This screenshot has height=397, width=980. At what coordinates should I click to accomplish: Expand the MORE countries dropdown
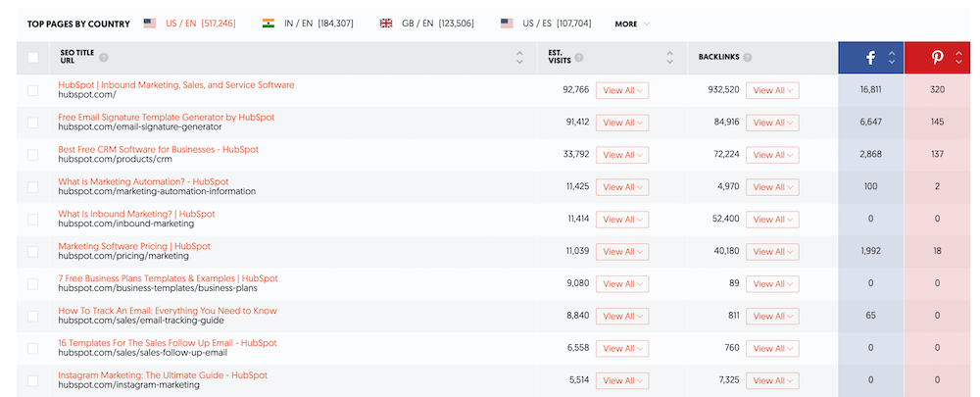point(632,24)
